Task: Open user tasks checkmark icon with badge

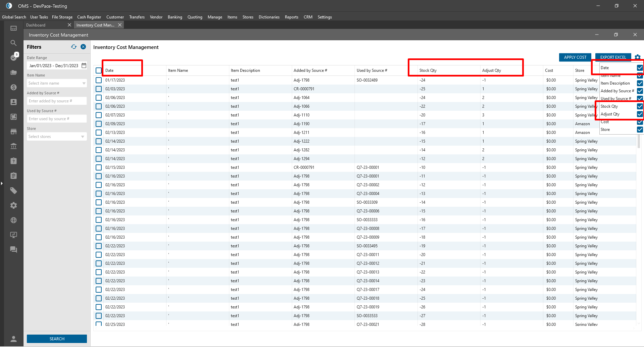Action: tap(13, 57)
